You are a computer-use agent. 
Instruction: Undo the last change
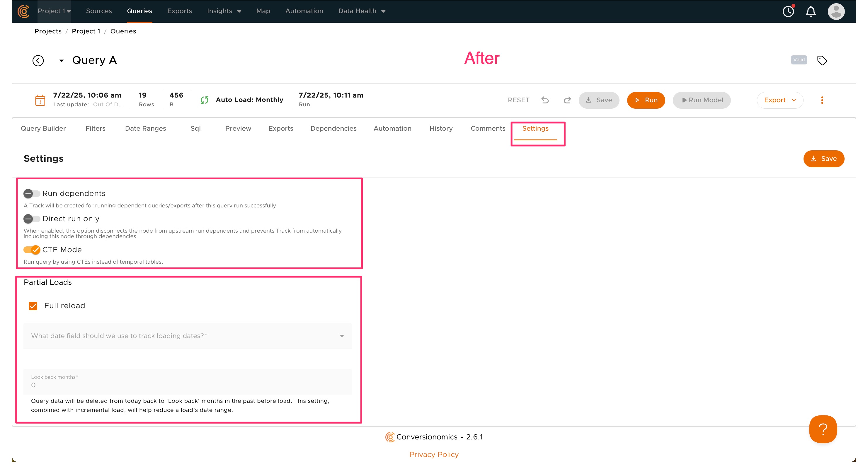tap(545, 100)
